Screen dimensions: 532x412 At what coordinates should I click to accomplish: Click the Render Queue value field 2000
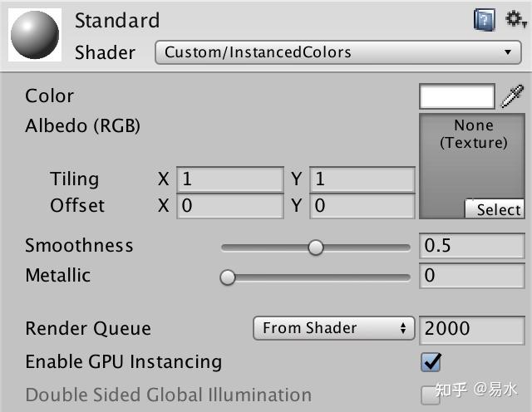point(470,328)
